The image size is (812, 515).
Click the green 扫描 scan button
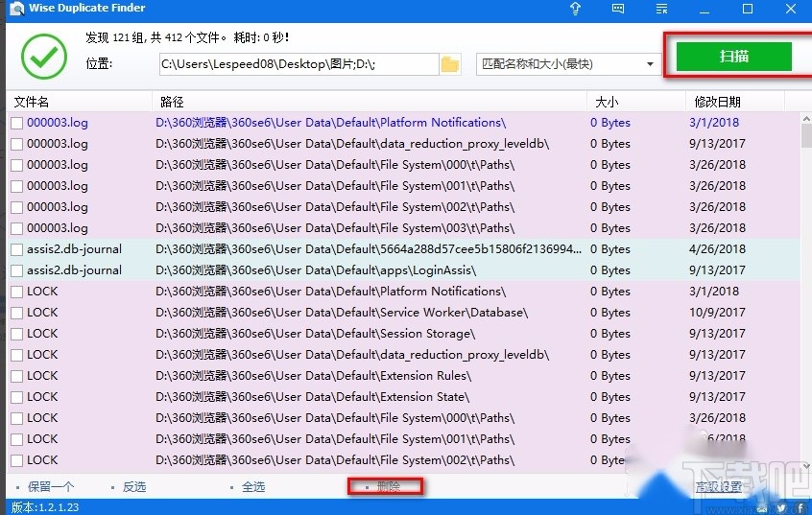(734, 56)
